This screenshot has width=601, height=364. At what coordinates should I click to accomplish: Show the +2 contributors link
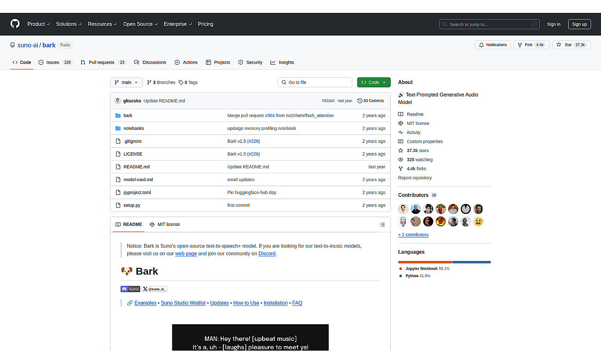coord(413,235)
